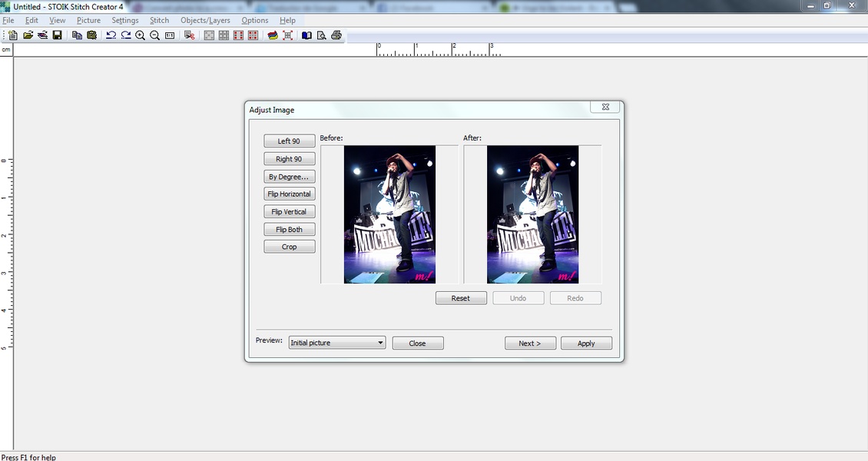Viewport: 868px width, 461px height.
Task: Click the Zoom In magnifier icon
Action: point(140,35)
